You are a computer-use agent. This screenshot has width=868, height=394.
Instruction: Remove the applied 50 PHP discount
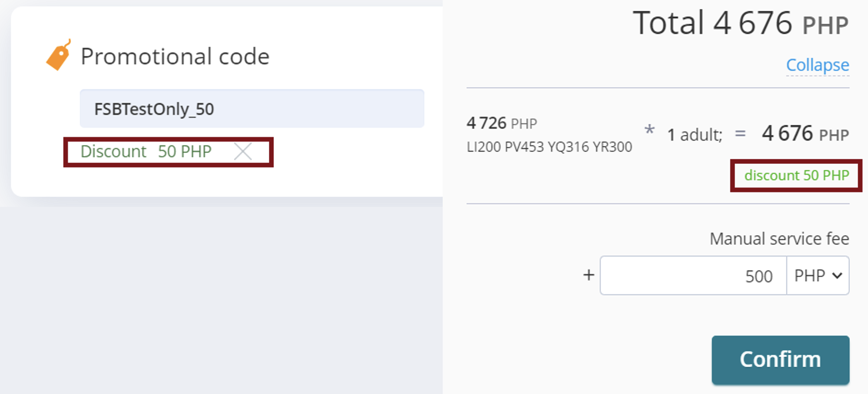click(x=243, y=152)
